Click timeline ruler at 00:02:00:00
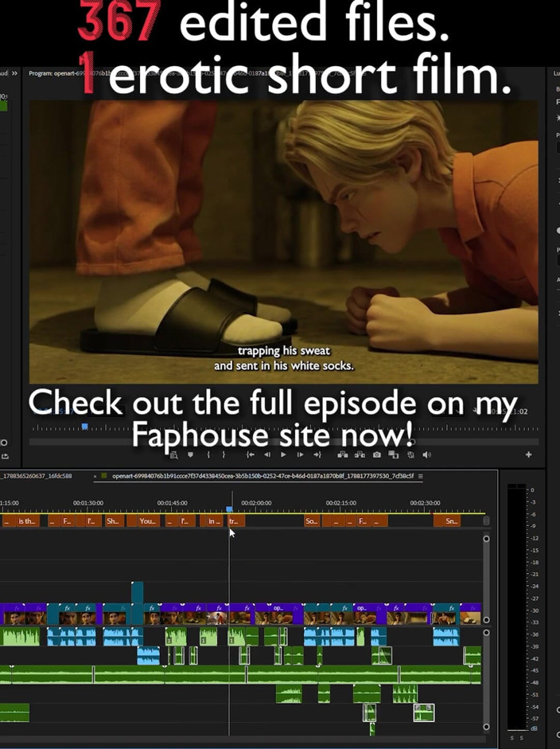The height and width of the screenshot is (749, 560). coord(256,503)
